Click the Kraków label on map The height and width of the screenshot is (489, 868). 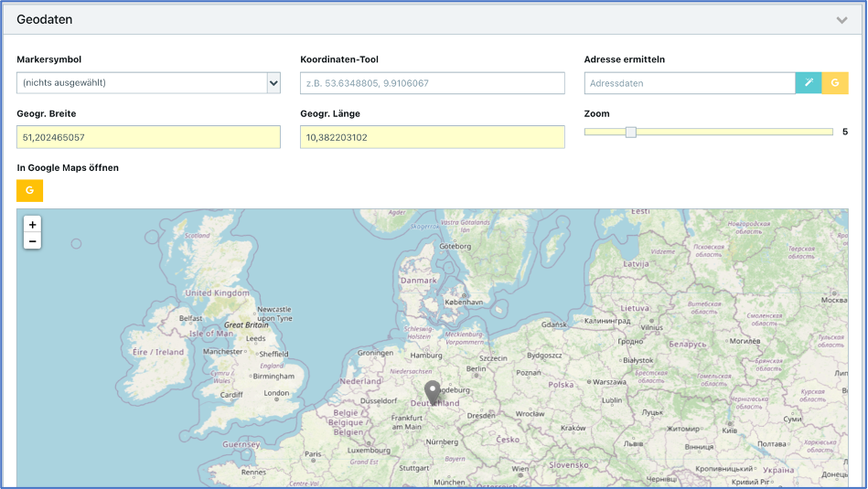point(573,428)
